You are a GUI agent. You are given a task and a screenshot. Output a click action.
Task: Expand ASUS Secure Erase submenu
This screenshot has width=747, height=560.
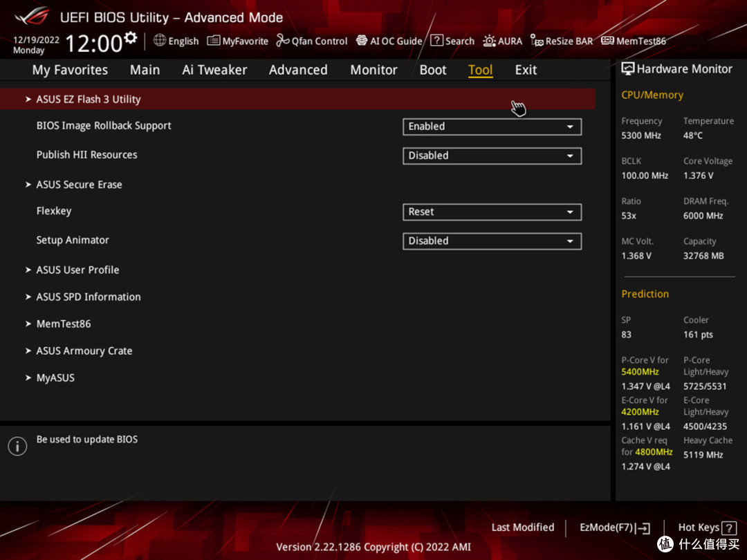point(79,185)
